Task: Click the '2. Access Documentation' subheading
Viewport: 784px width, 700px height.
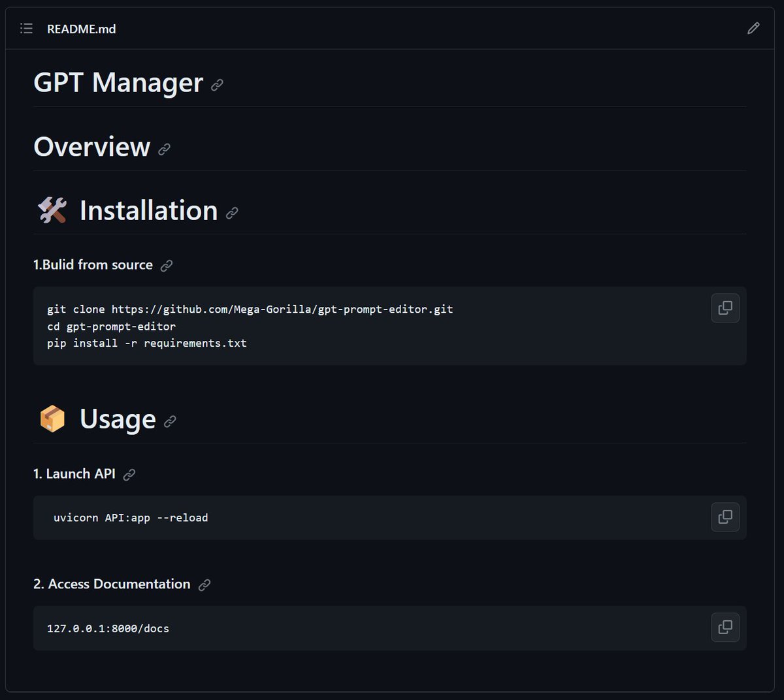Action: 112,584
